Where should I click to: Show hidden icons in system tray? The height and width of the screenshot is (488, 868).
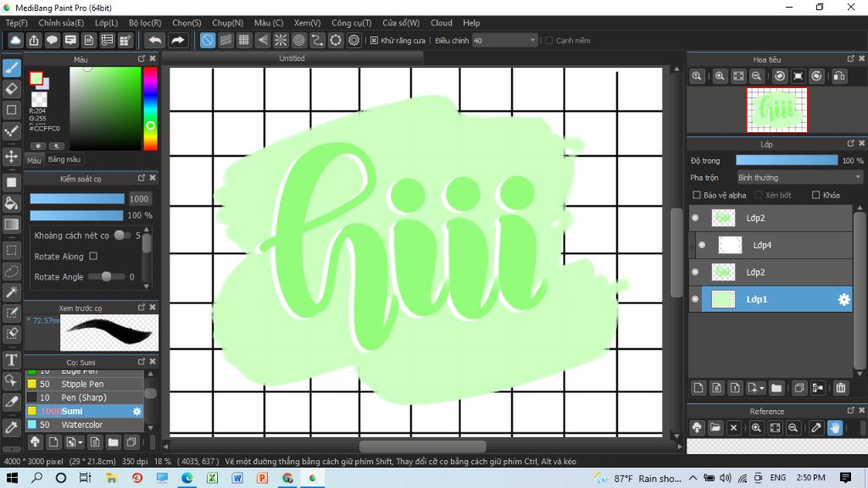(693, 478)
